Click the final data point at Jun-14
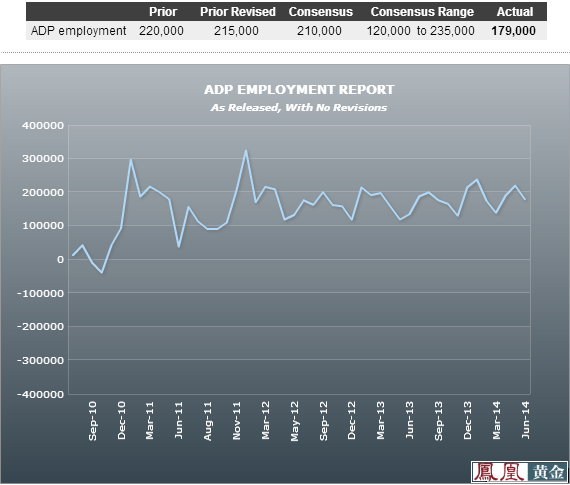This screenshot has height=485, width=570. [x=525, y=199]
